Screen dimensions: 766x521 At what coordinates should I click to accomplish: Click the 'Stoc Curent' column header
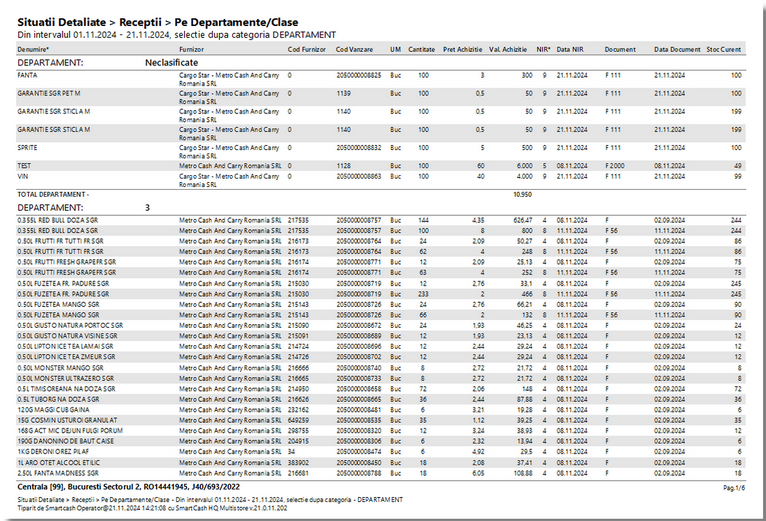(723, 49)
